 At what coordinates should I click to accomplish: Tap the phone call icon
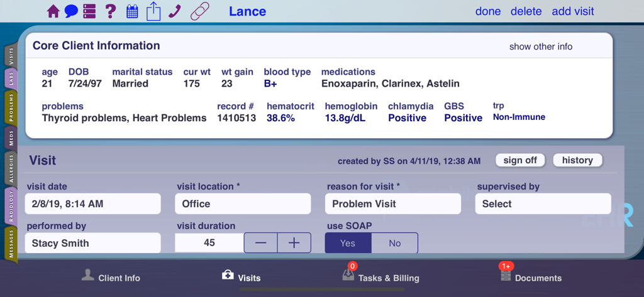(175, 11)
